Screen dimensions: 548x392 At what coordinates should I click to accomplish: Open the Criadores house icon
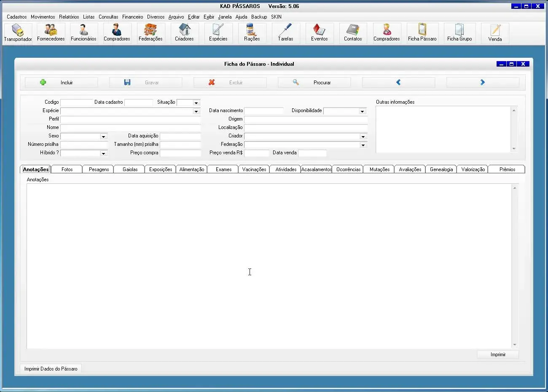coord(184,33)
